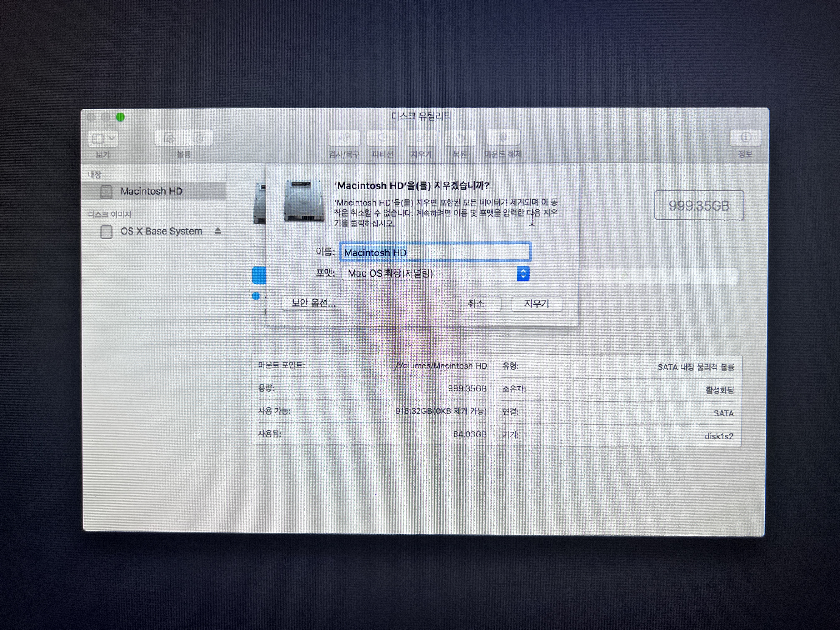Select OS X Base System in sidebar

[161, 231]
